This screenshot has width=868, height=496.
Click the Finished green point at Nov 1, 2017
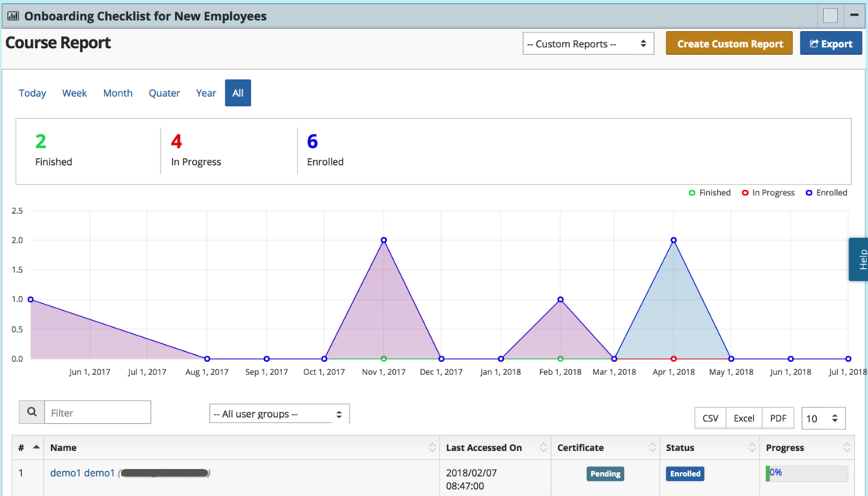click(384, 359)
